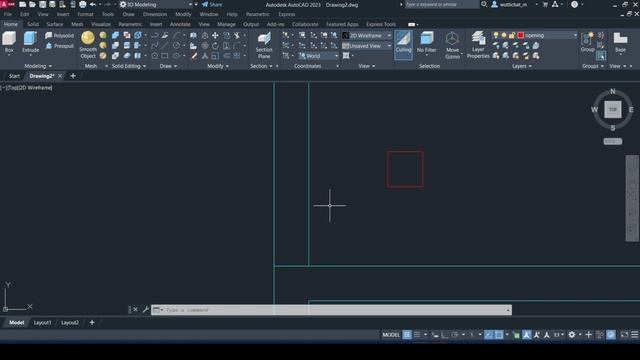The image size is (640, 360).
Task: Open the Layer Properties manager
Action: (478, 45)
